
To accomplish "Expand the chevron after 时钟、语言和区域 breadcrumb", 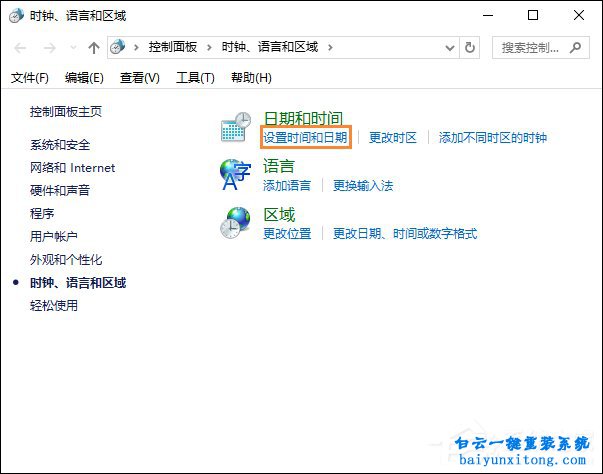I will coord(330,48).
